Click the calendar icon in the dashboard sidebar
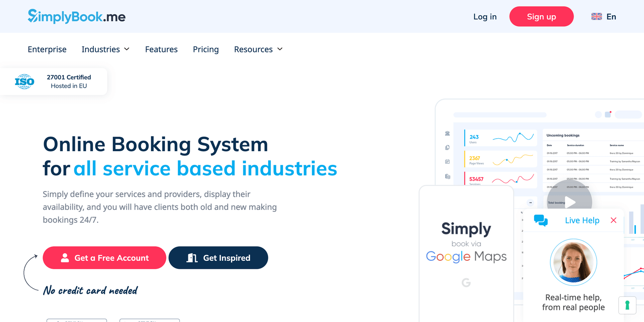 click(x=448, y=162)
